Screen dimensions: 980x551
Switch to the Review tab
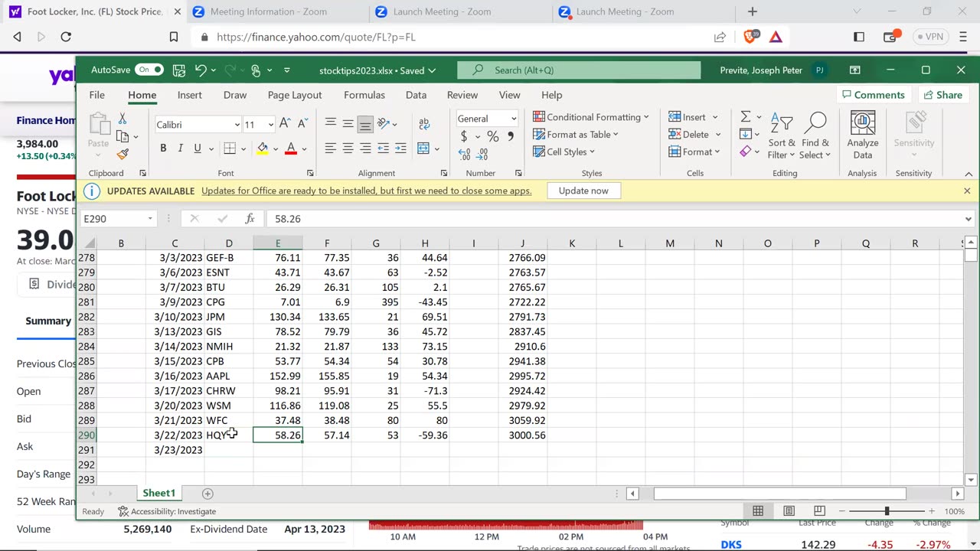click(x=462, y=95)
